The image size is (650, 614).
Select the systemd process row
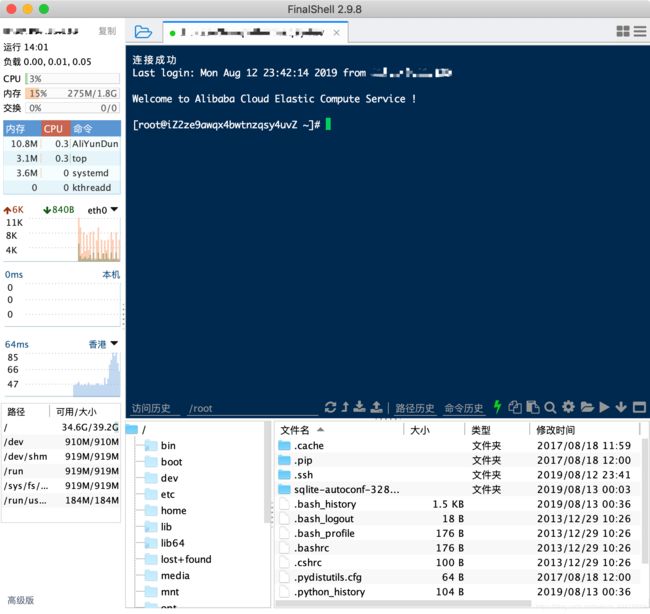(x=62, y=173)
